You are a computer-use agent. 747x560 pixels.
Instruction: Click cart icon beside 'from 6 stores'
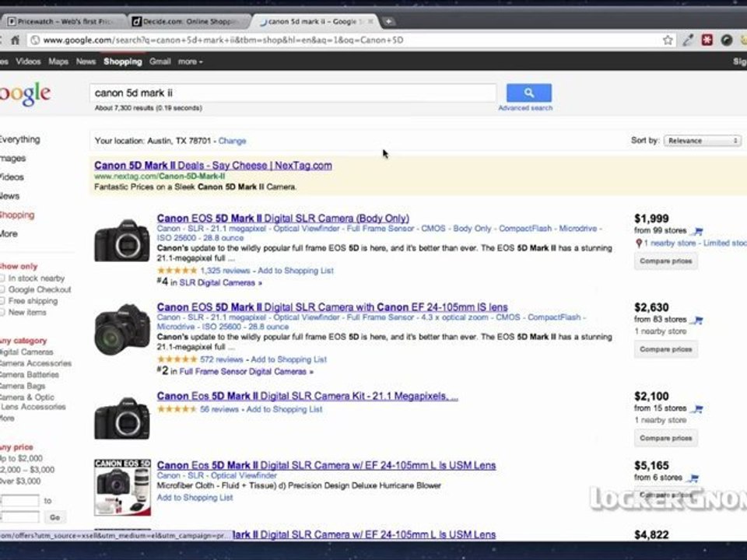693,478
